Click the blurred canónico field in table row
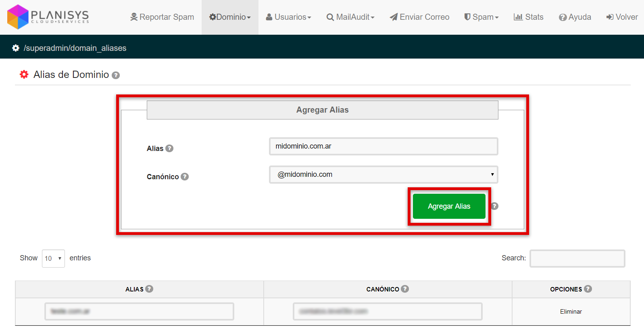 point(388,311)
